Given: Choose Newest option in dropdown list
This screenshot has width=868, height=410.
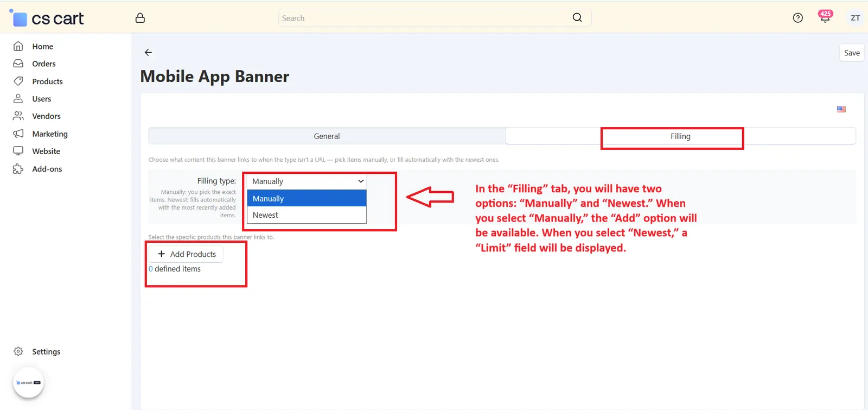Looking at the screenshot, I should (307, 215).
